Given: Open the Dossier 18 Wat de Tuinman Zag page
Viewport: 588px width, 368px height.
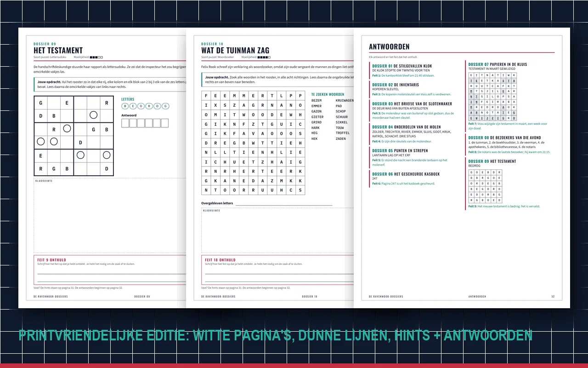Looking at the screenshot, I should point(270,168).
